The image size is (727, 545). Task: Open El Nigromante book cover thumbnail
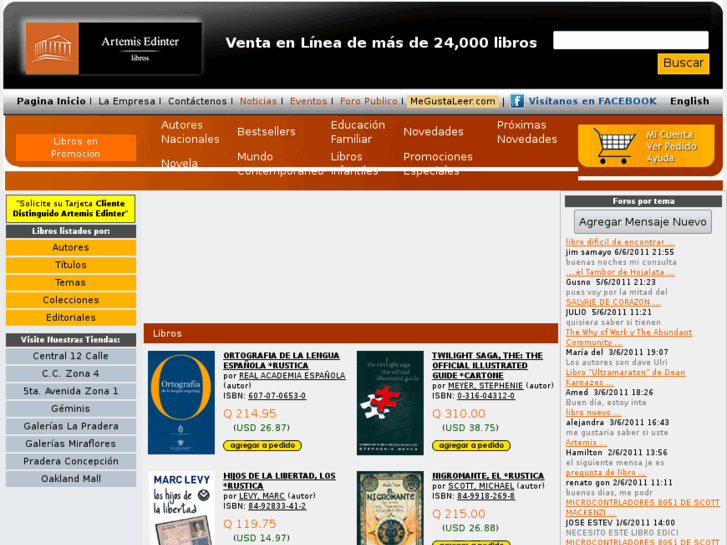pyautogui.click(x=390, y=508)
